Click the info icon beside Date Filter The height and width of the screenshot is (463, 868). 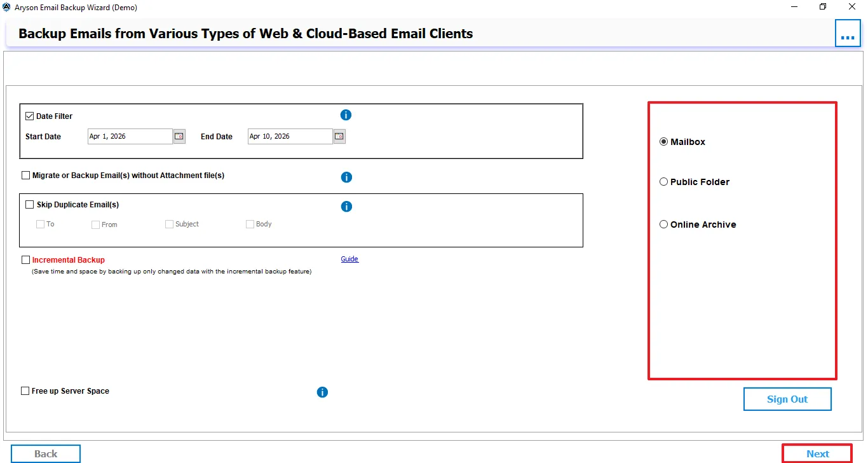(x=346, y=115)
